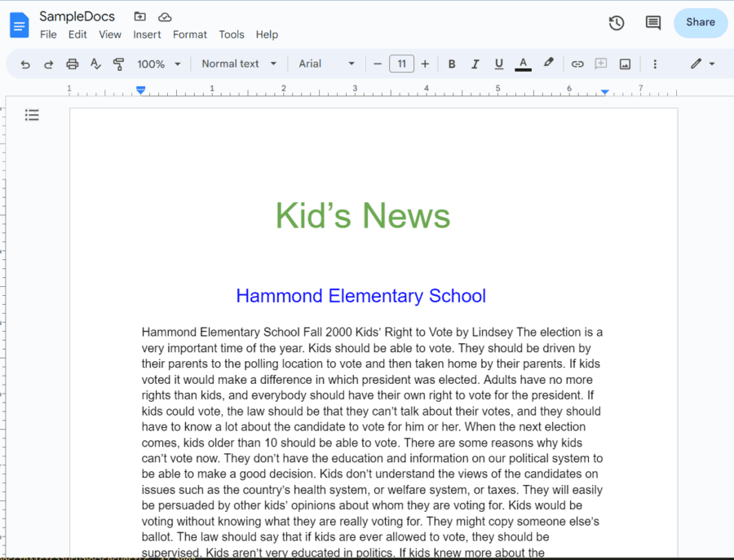Run spelling and grammar check
Screen dimensions: 734x560
(x=95, y=64)
